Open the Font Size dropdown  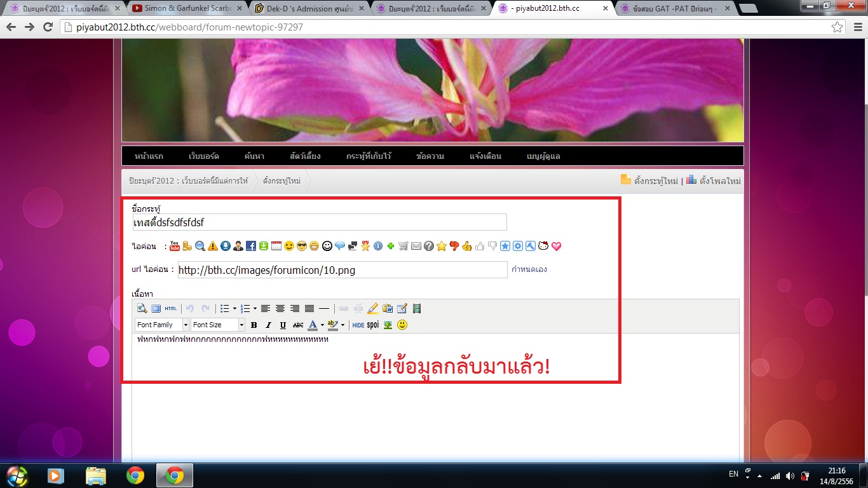pos(218,325)
